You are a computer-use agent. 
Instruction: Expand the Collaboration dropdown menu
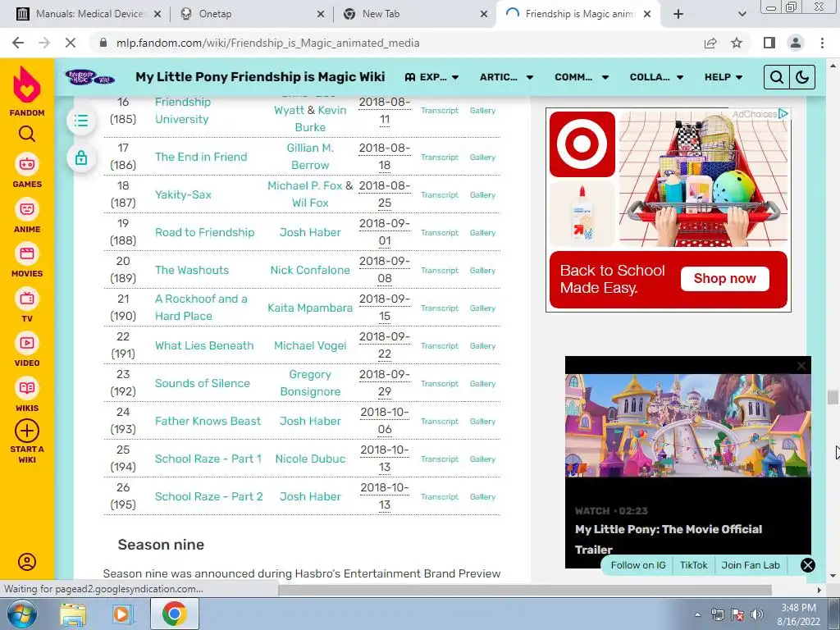point(656,77)
